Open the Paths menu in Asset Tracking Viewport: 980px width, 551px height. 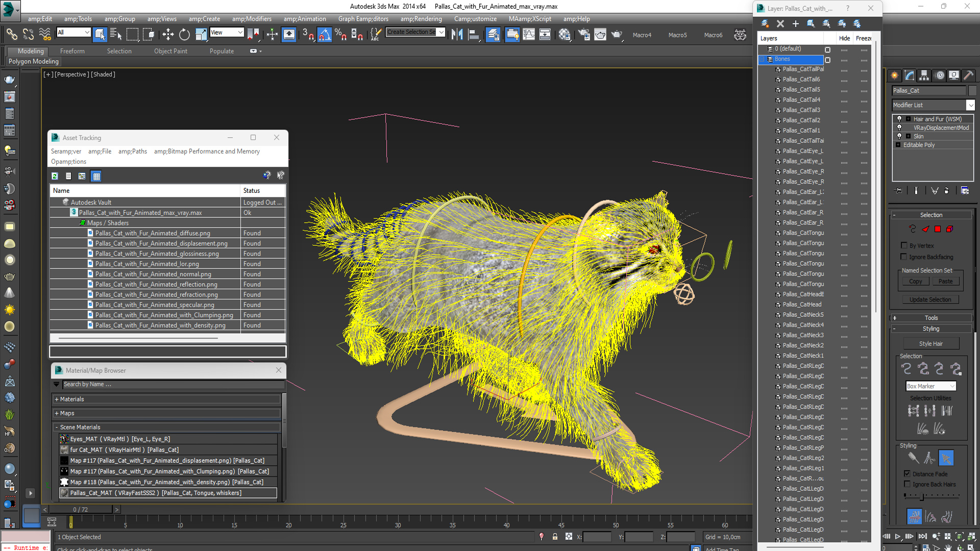pos(133,152)
